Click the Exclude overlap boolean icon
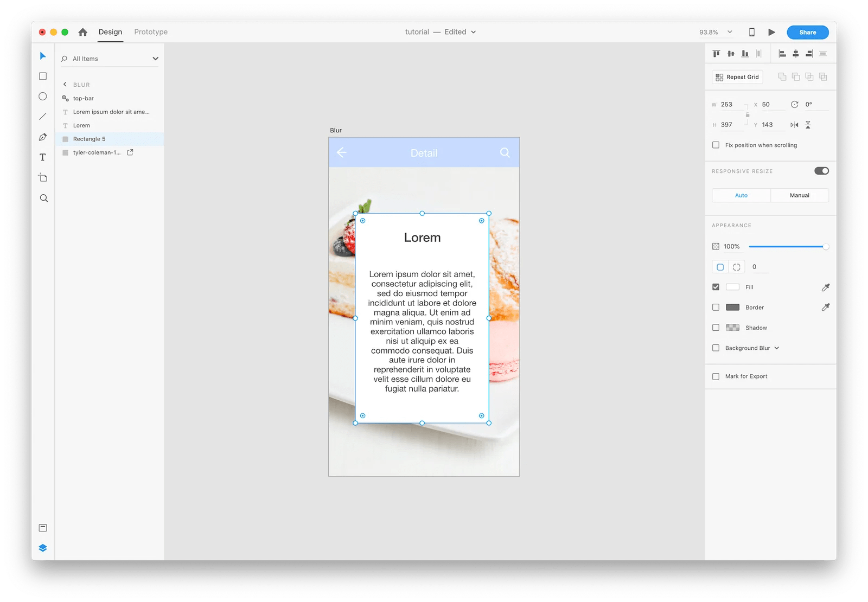This screenshot has width=868, height=602. click(823, 76)
